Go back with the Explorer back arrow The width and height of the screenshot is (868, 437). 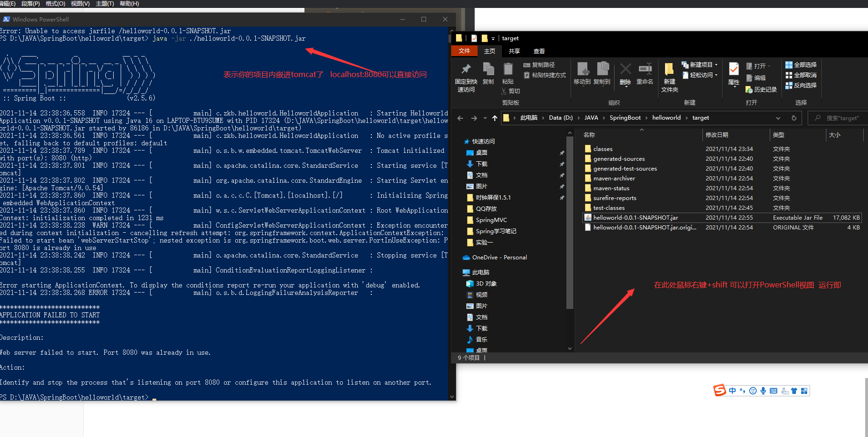click(460, 118)
